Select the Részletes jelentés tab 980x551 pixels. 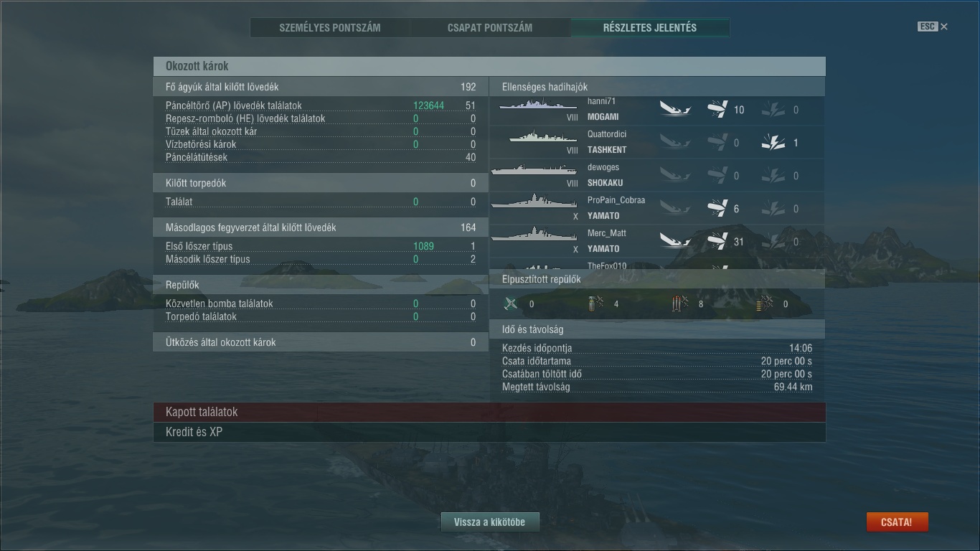click(x=650, y=28)
